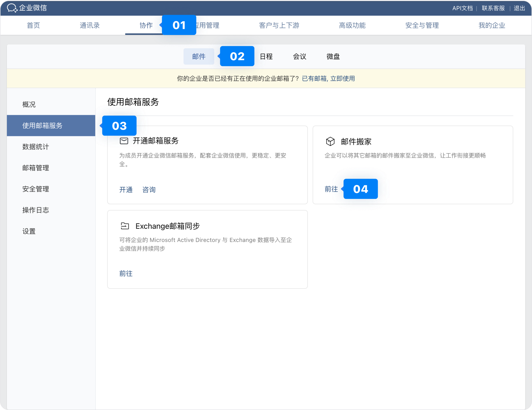Viewport: 532px width, 410px height.
Task: Open the API文档 link
Action: click(x=462, y=8)
